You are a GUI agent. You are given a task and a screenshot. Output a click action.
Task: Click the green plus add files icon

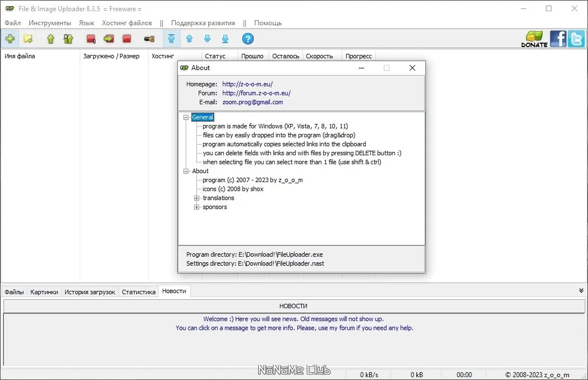(10, 39)
